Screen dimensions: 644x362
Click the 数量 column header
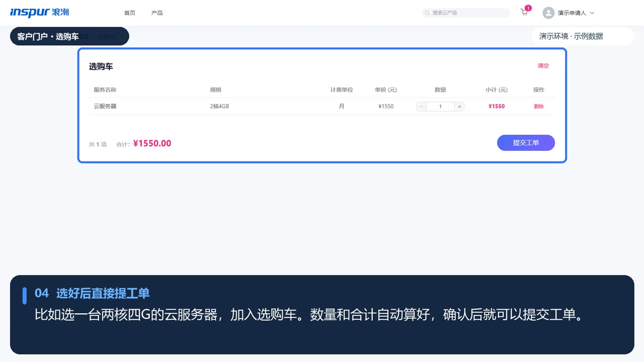pyautogui.click(x=440, y=90)
